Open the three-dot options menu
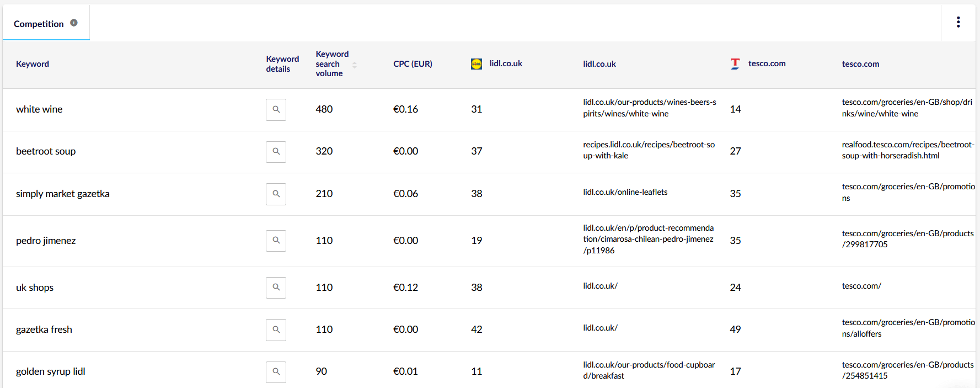 coord(958,22)
